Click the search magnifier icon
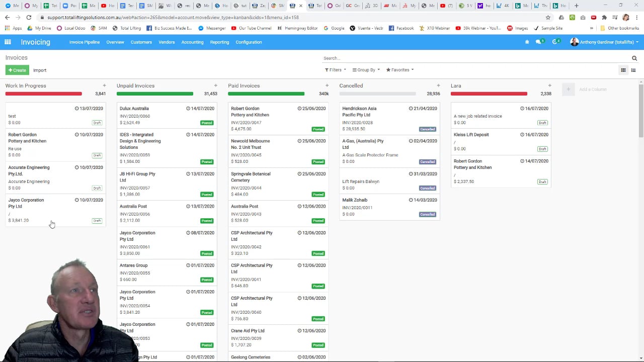The height and width of the screenshot is (362, 644). (x=634, y=58)
